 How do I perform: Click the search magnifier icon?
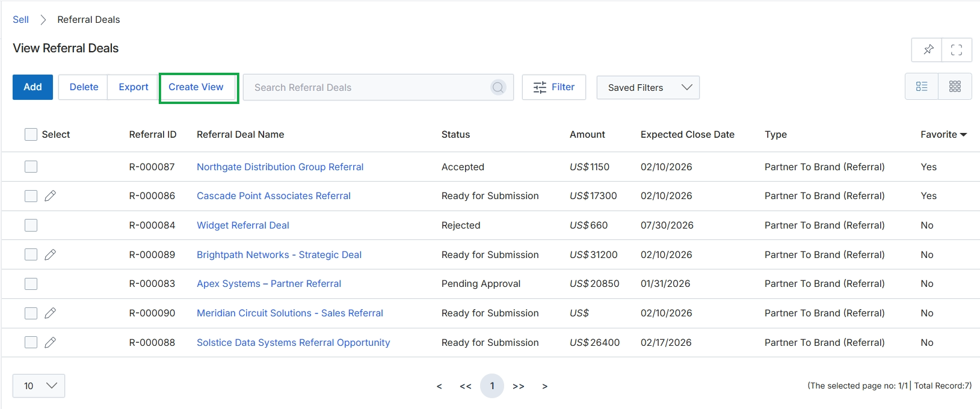pyautogui.click(x=498, y=88)
